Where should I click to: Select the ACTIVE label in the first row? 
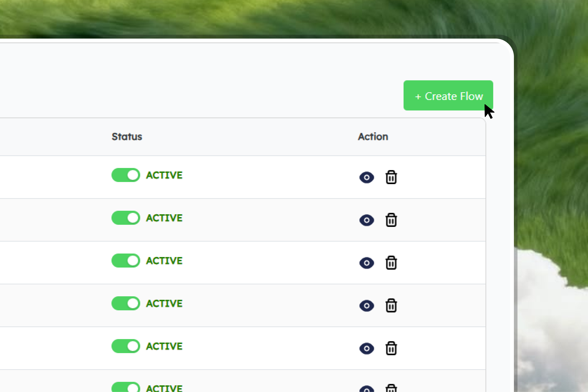pos(164,175)
